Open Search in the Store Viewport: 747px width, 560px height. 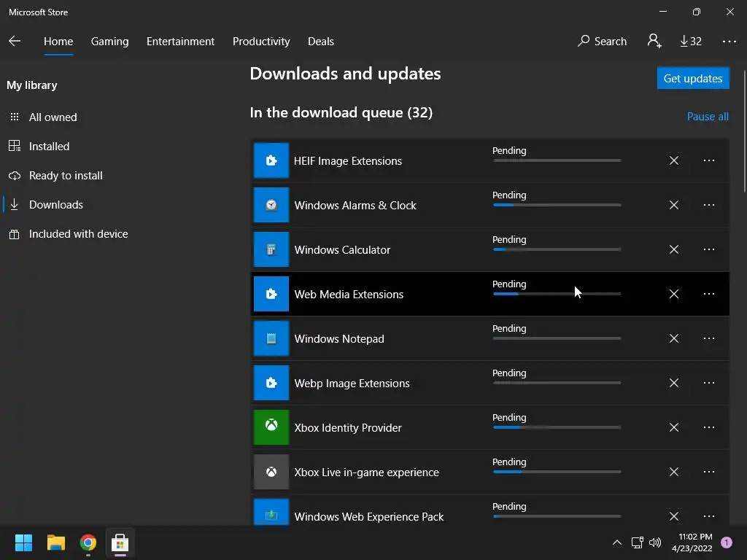(602, 42)
